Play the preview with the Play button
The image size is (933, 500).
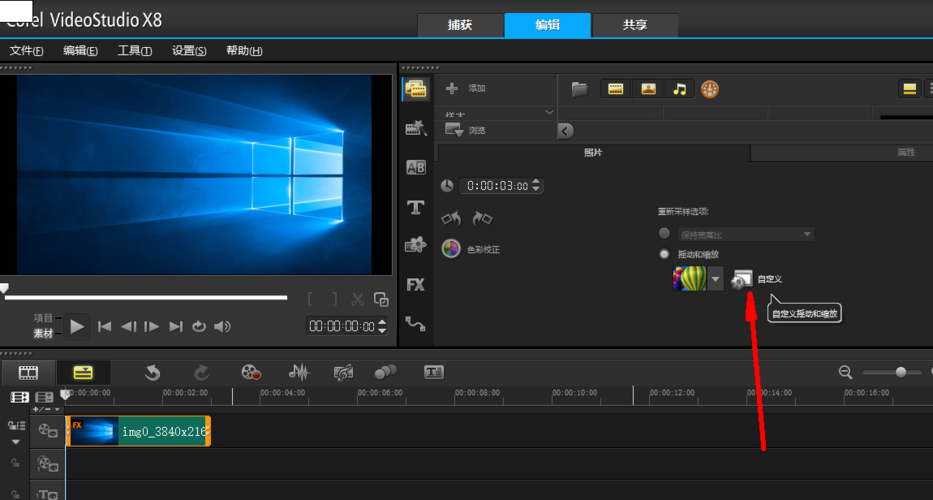point(77,326)
